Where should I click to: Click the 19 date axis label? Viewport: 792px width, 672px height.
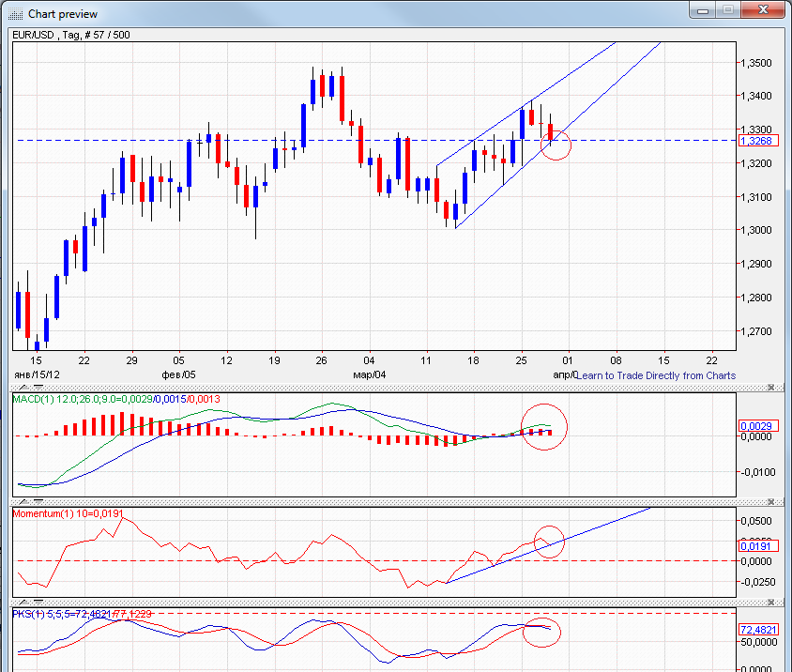[274, 360]
